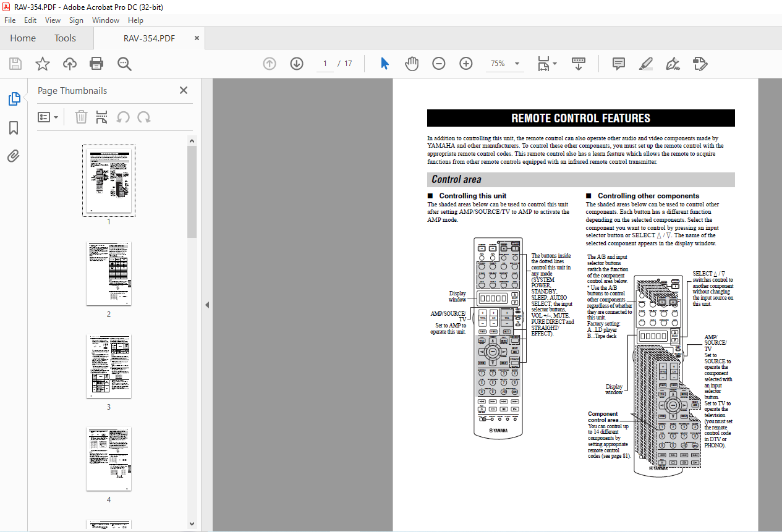
Task: Select the Highlight text tool
Action: 645,64
